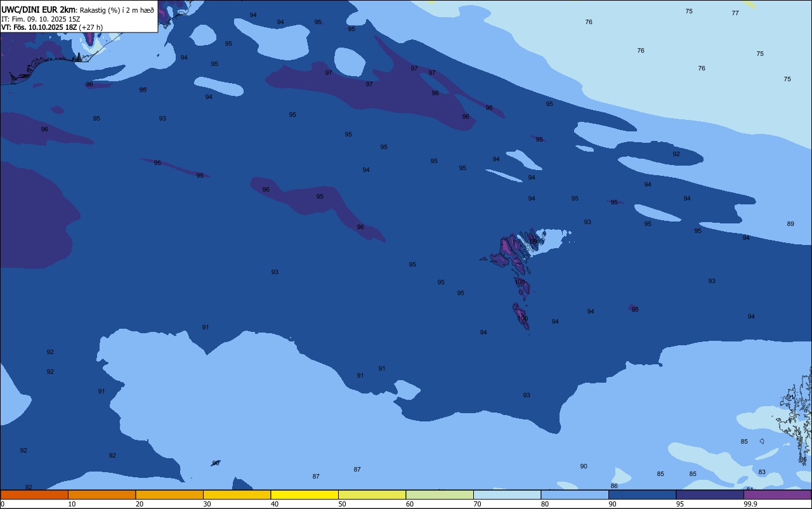The image size is (812, 509).
Task: Click the 80–90 light blue legend swatch
Action: tap(575, 494)
